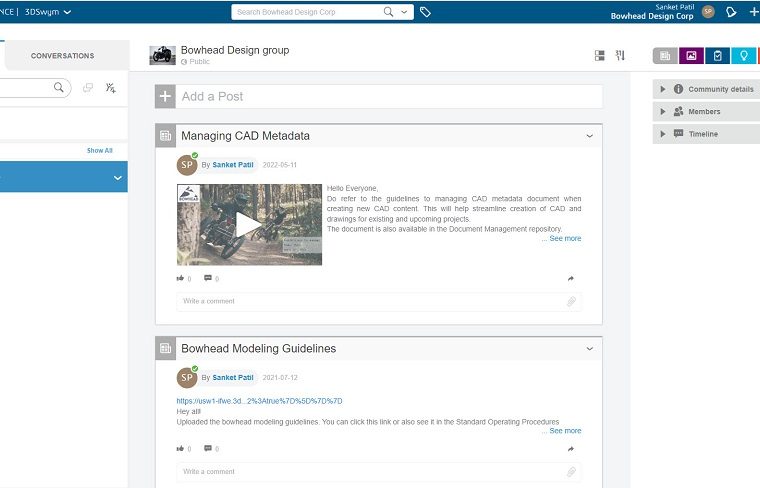This screenshot has height=488, width=760.
Task: Open Sanket Patil's profile on Managing CAD Metadata
Action: (x=233, y=165)
